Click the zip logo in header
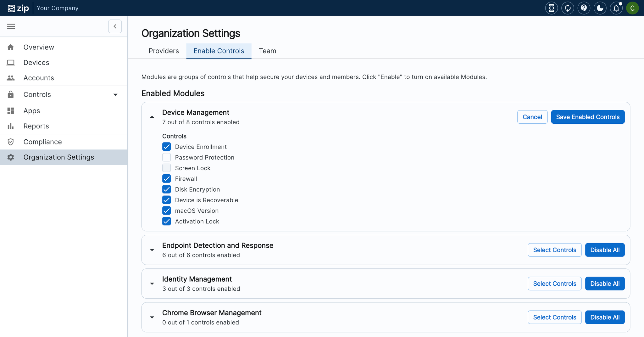Image resolution: width=644 pixels, height=337 pixels. (18, 8)
